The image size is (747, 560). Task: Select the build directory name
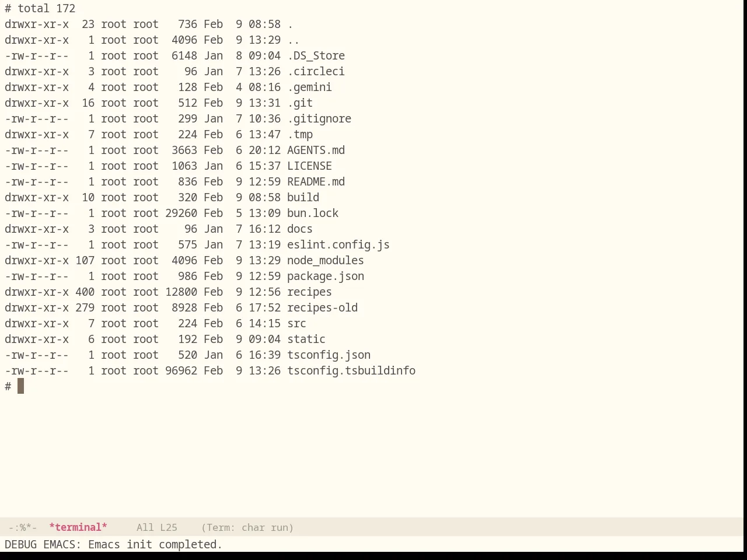(x=303, y=197)
